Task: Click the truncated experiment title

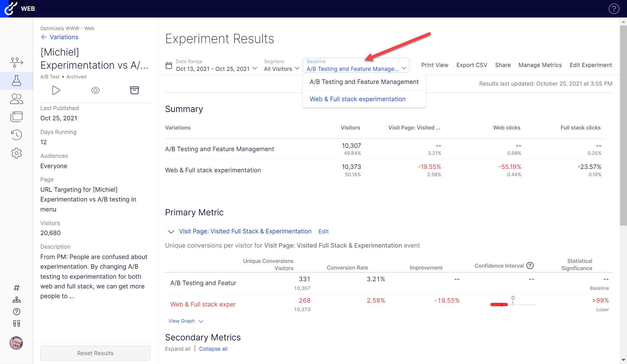Action: tap(94, 59)
